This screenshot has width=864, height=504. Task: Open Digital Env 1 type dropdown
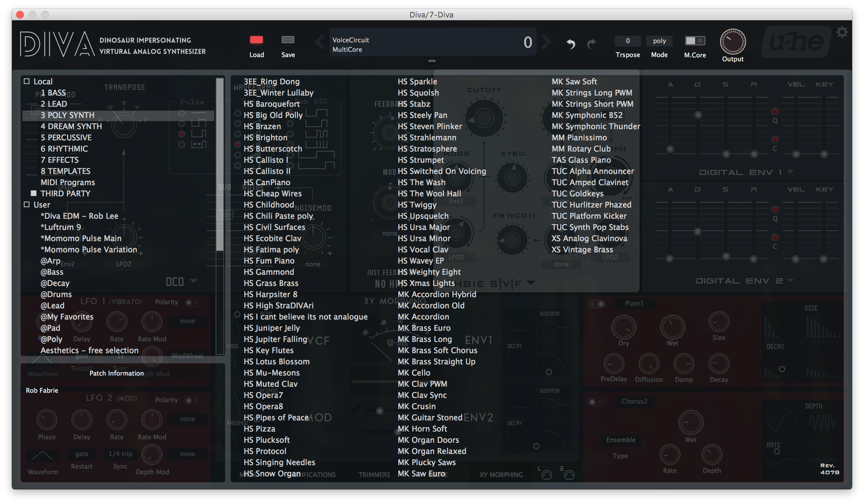[x=746, y=172]
